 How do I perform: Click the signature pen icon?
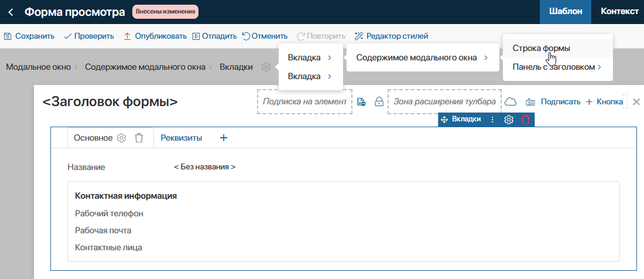click(x=530, y=102)
